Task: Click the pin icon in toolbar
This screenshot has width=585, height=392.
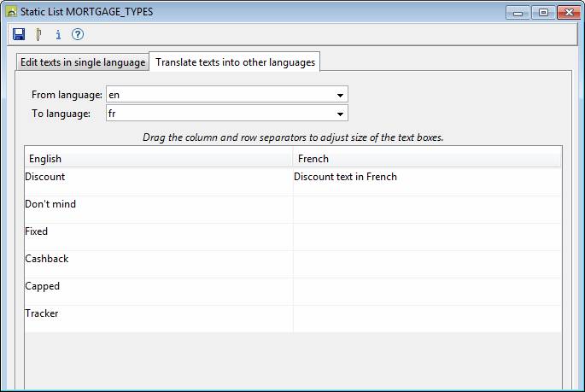Action: tap(38, 35)
